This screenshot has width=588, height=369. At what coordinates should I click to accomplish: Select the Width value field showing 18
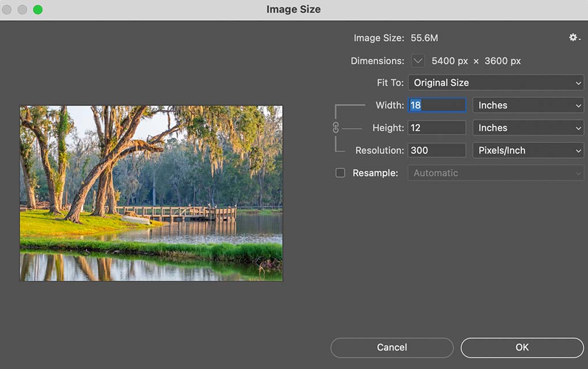point(437,105)
